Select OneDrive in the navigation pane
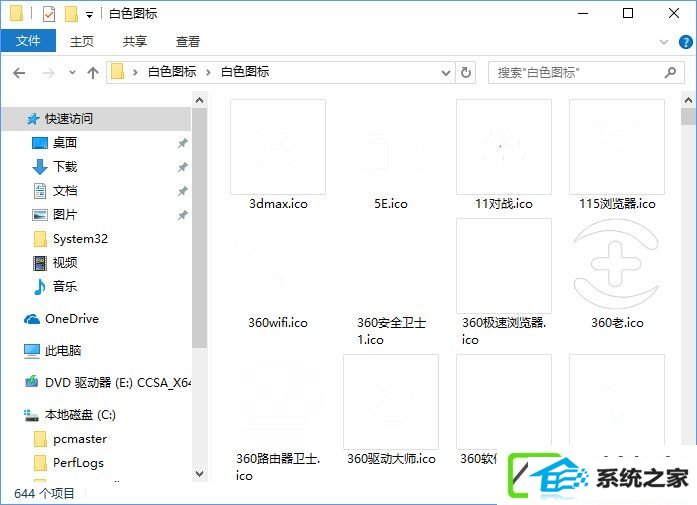This screenshot has height=505, width=697. 72,319
